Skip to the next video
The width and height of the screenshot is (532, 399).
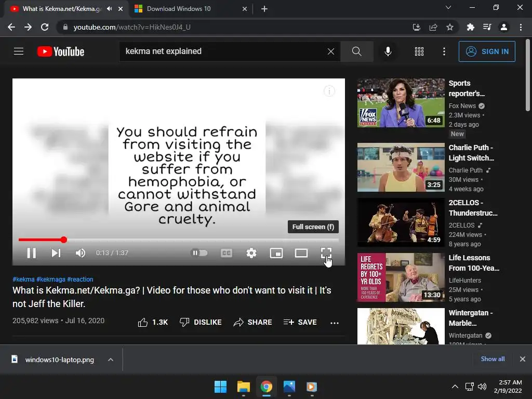point(56,253)
